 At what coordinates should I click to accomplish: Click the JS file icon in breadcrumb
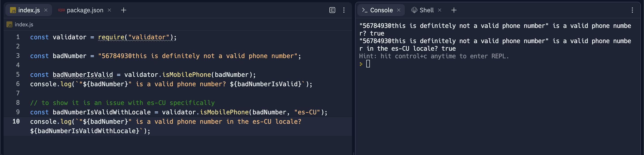pyautogui.click(x=9, y=25)
